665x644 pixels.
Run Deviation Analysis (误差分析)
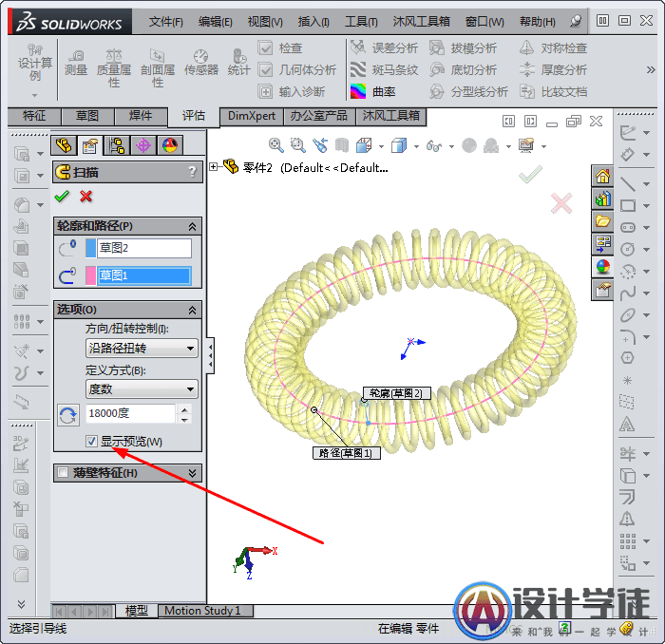coord(384,47)
